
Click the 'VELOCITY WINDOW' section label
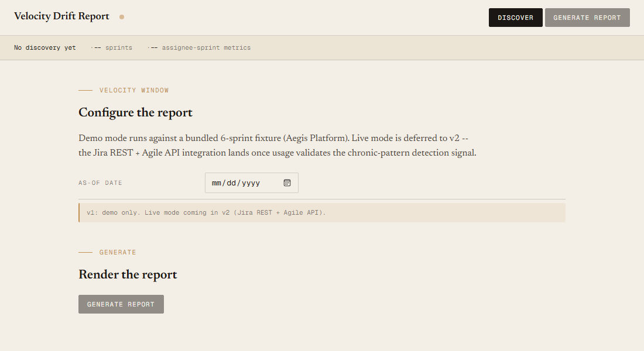coord(134,90)
